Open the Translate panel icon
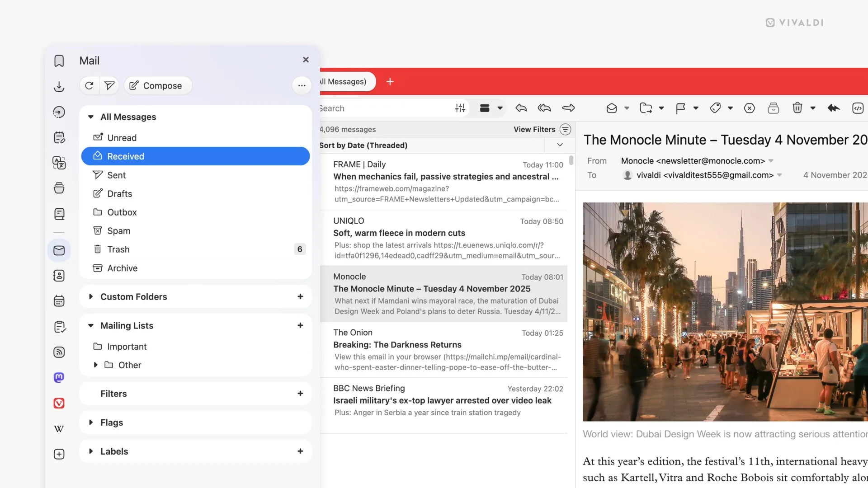 [59, 163]
